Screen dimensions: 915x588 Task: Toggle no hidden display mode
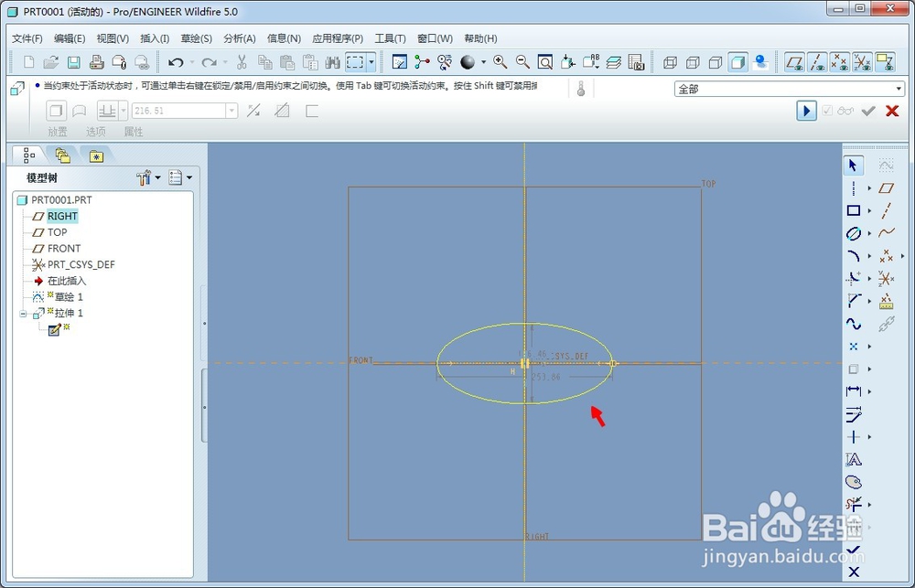pyautogui.click(x=716, y=62)
